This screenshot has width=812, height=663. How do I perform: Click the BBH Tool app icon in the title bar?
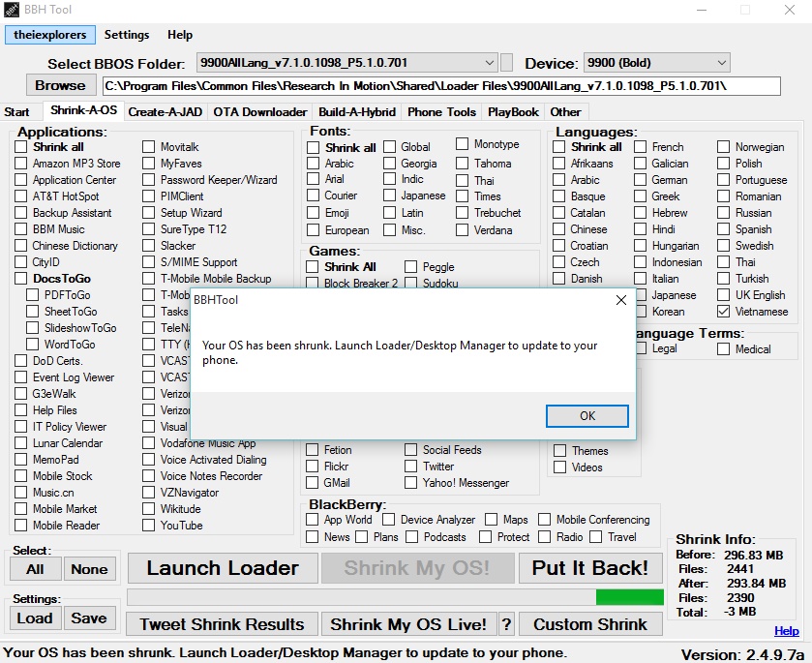click(12, 10)
